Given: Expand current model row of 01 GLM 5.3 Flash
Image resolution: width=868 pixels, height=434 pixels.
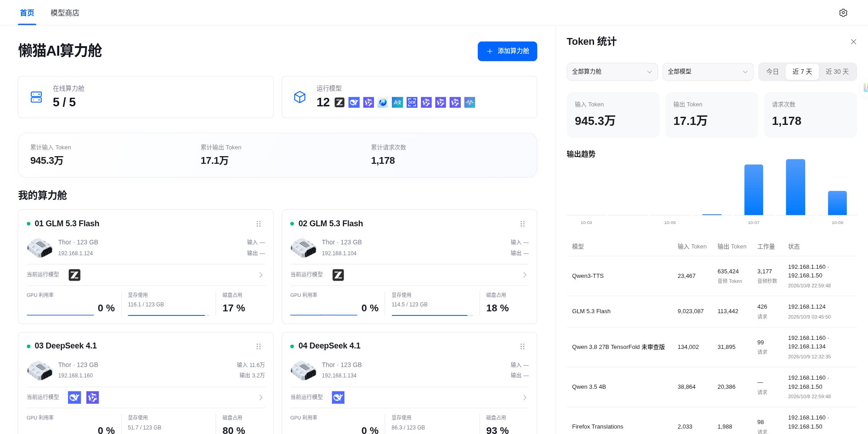Looking at the screenshot, I should 146,275.
